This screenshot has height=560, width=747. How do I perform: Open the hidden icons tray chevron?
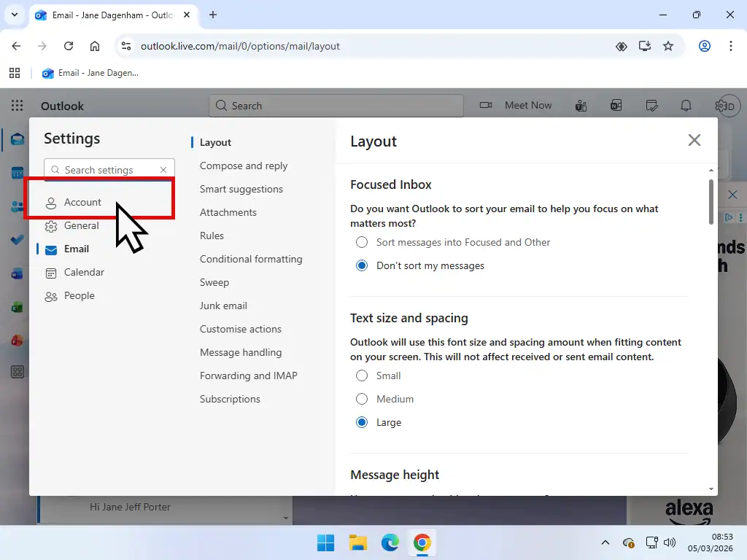pos(605,542)
